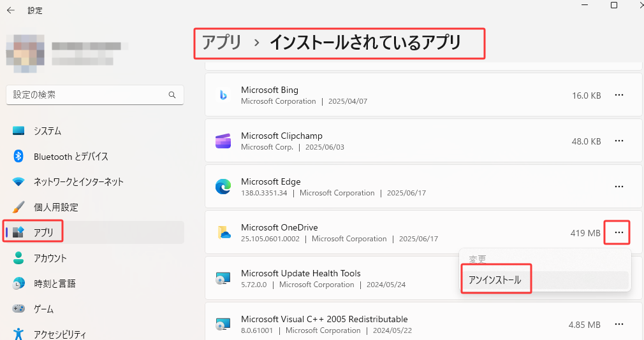
Task: Minimize the 設定 window
Action: [585, 5]
